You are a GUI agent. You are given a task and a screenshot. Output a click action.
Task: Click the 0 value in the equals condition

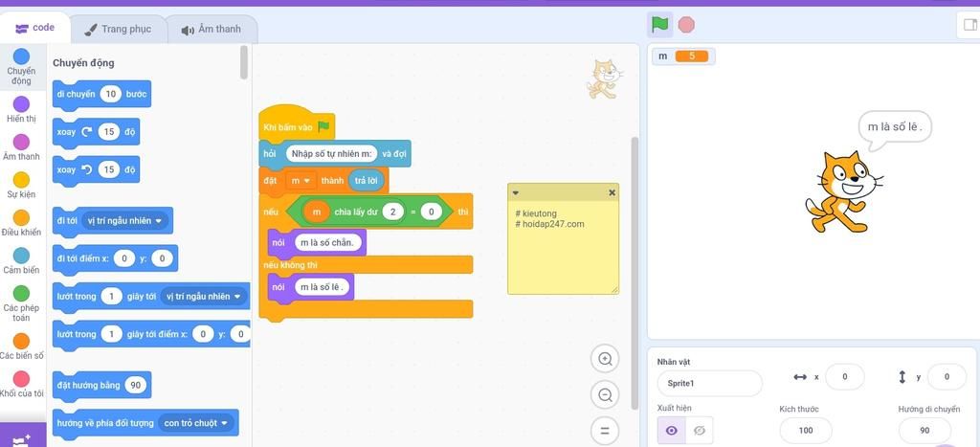click(432, 212)
